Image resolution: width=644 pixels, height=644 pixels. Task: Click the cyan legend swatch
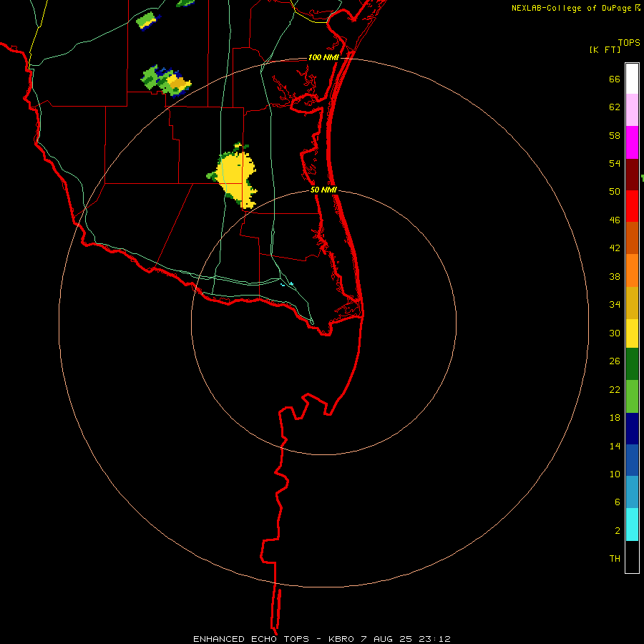632,525
